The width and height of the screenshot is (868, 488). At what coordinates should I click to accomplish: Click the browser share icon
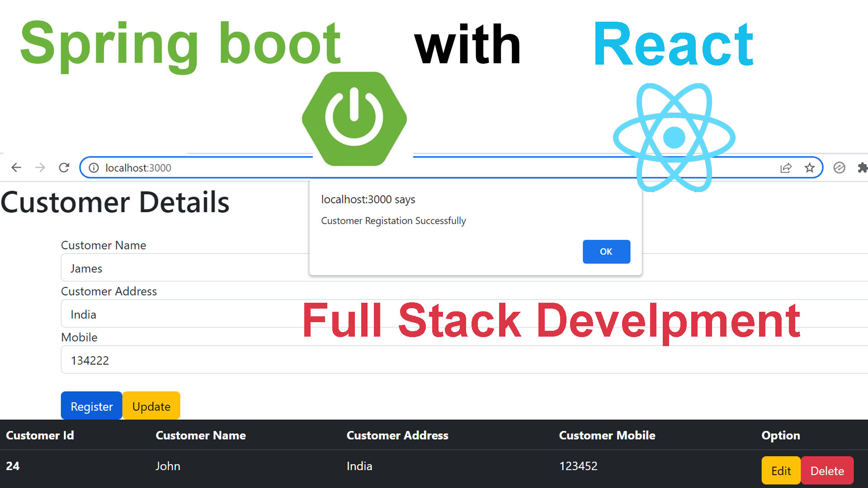787,168
